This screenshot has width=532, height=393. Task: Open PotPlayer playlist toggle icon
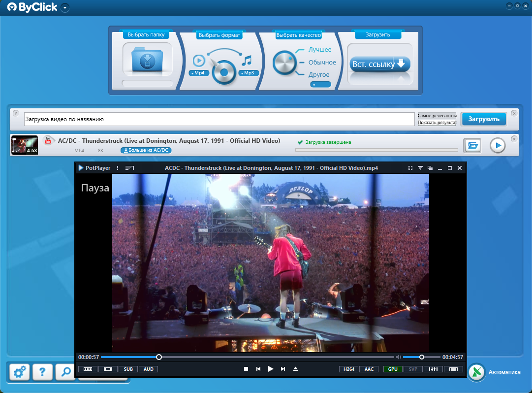(129, 168)
